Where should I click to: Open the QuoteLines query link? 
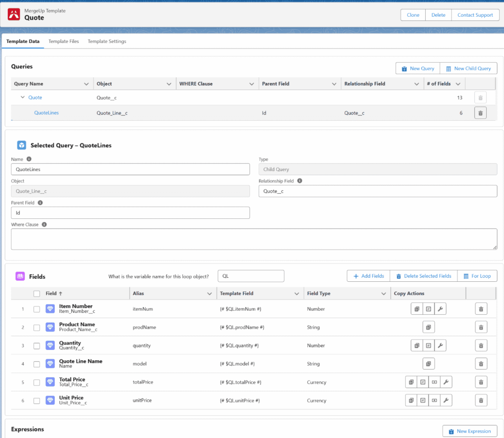click(x=47, y=113)
